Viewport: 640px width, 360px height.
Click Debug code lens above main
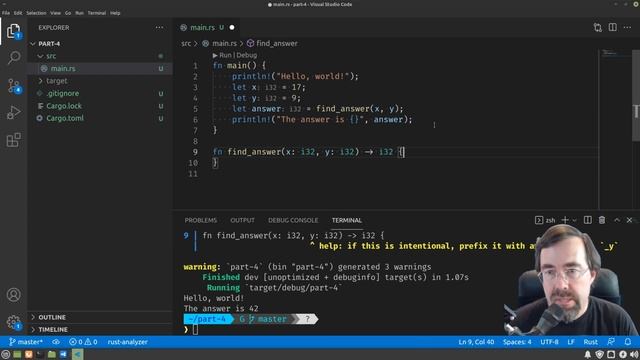247,55
